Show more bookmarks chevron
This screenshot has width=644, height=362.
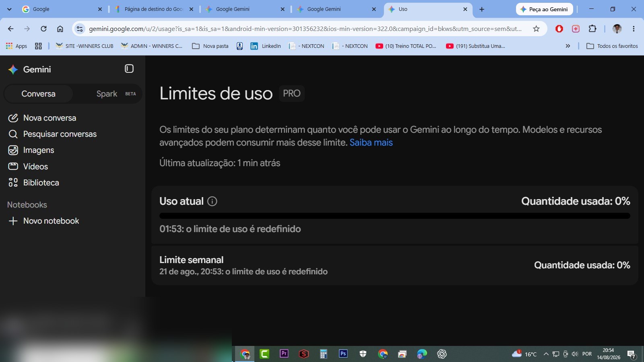pyautogui.click(x=568, y=46)
